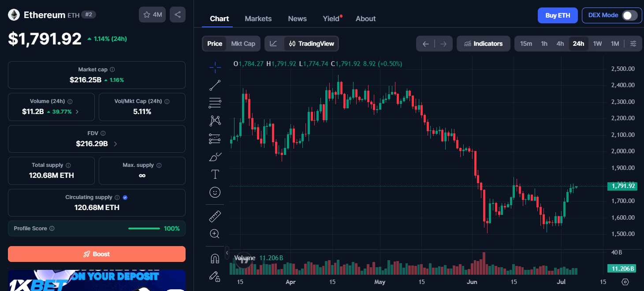Open the Markets tab
644x291 pixels.
pos(258,18)
